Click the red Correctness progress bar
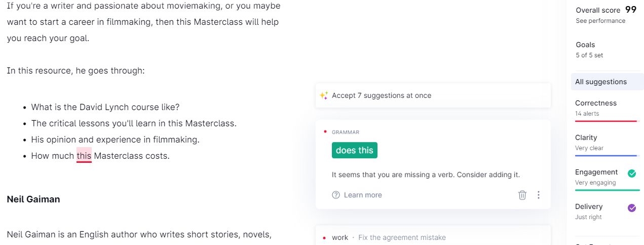 [605, 121]
